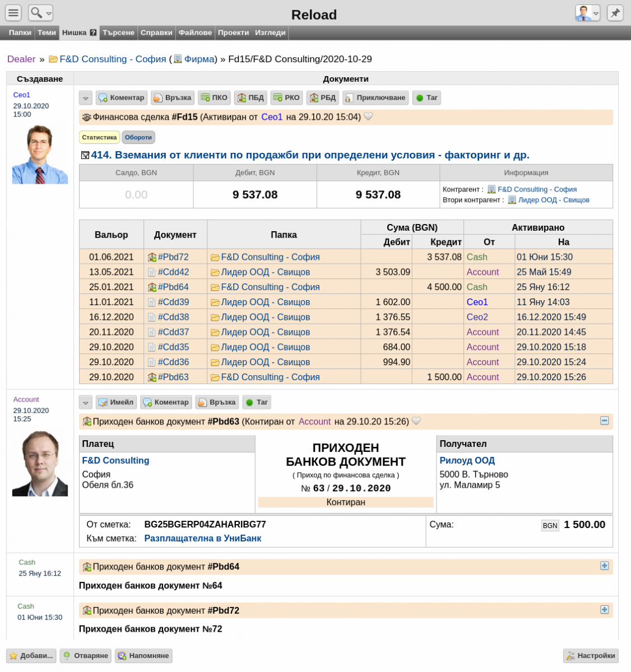The image size is (631, 672).
Task: Toggle the like heart beside Pbd63
Action: pos(416,421)
